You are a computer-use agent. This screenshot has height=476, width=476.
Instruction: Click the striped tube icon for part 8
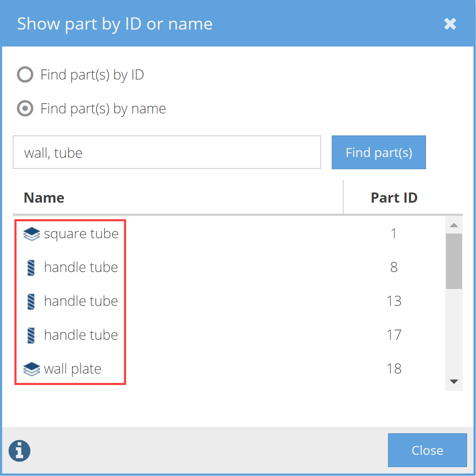[x=31, y=267]
